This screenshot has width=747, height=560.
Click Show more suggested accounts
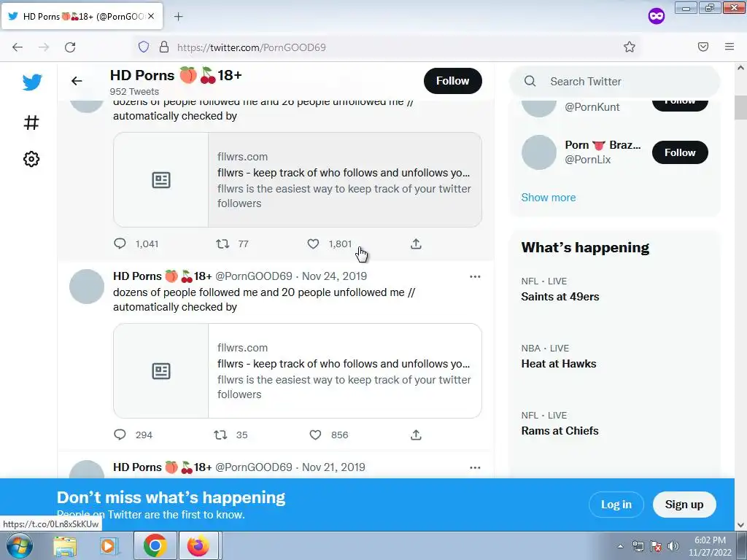549,198
